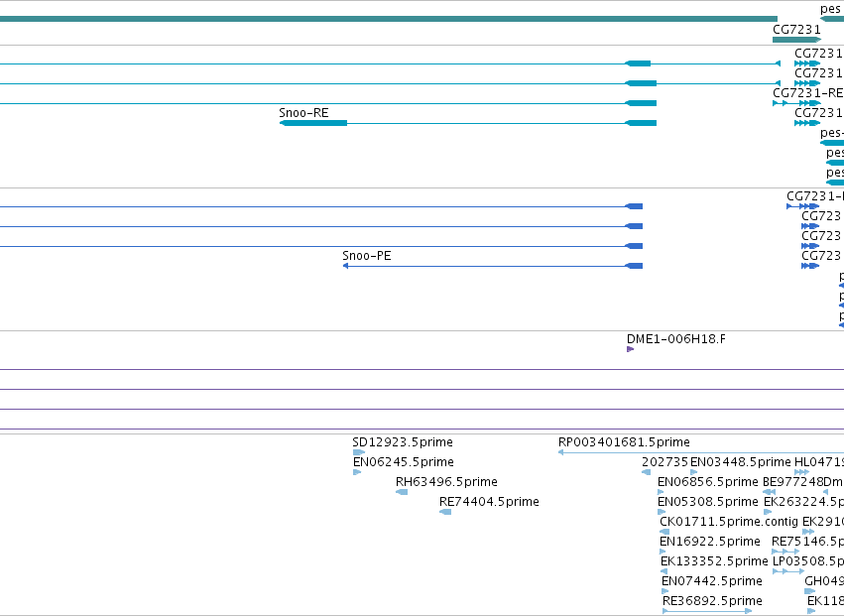
Task: Click the Snoo-RE transcript label
Action: point(303,112)
